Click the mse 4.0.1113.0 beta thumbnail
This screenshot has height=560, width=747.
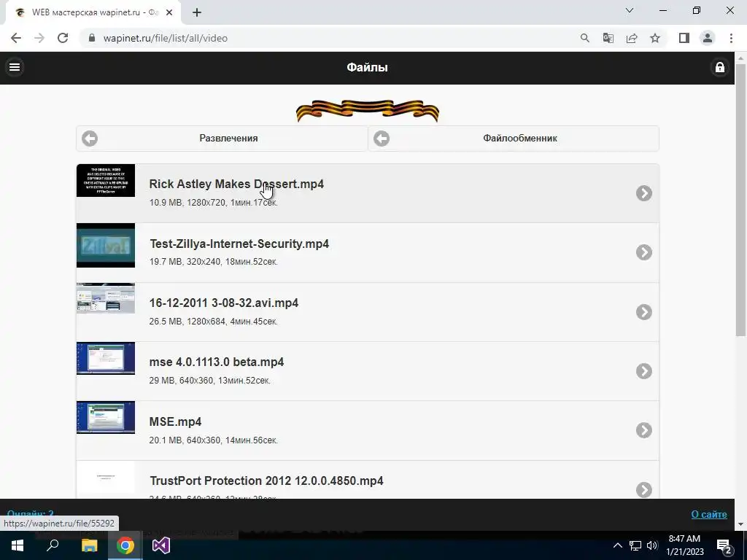(106, 358)
